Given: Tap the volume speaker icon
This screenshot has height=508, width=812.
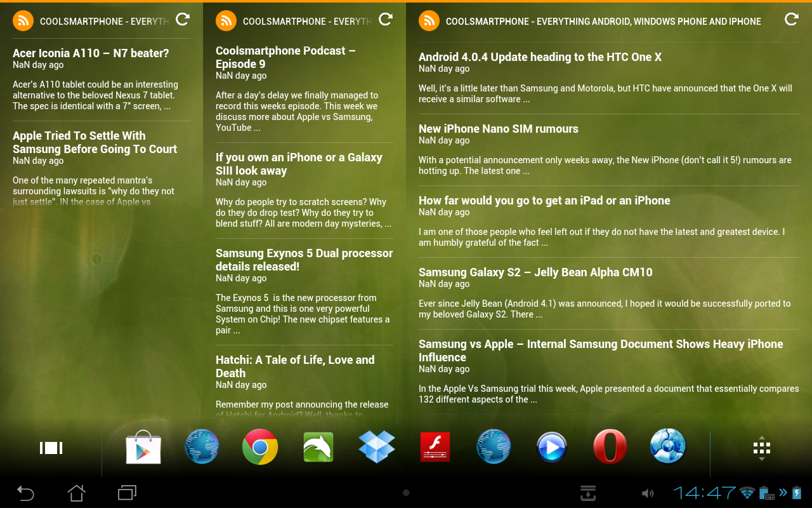Looking at the screenshot, I should pos(647,493).
